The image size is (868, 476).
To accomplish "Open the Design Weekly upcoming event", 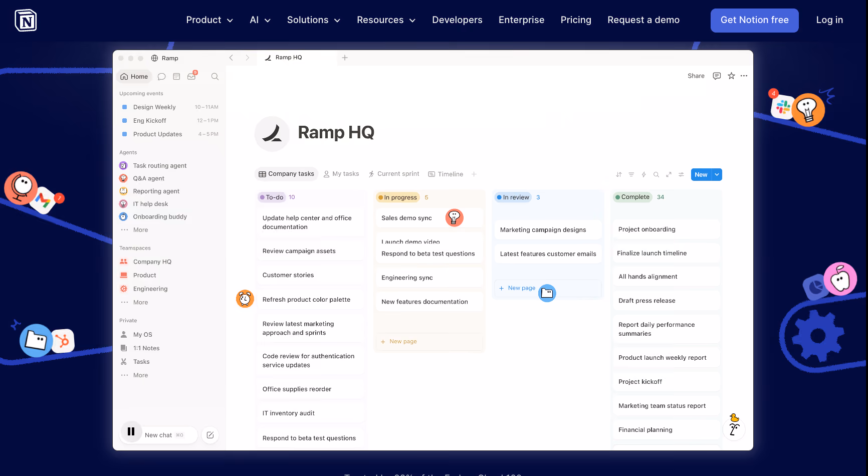I will click(x=170, y=107).
